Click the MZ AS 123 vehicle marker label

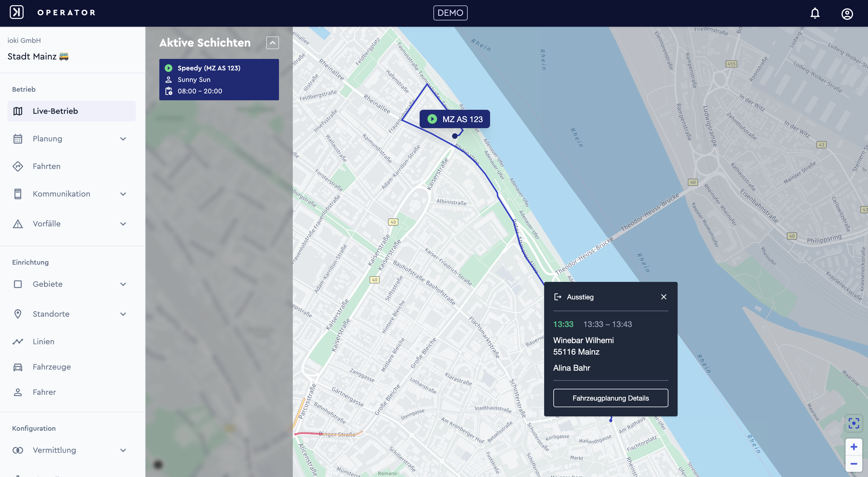[x=454, y=119]
